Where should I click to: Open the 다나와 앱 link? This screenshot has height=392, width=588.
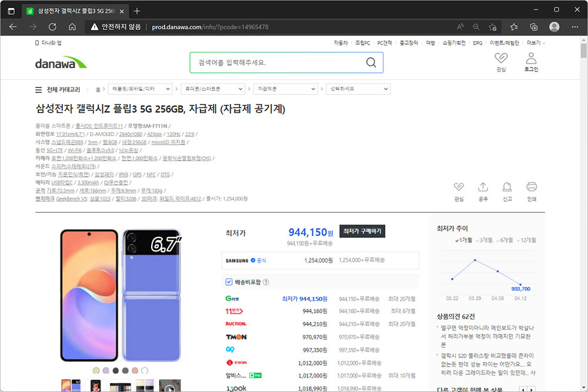pos(48,43)
